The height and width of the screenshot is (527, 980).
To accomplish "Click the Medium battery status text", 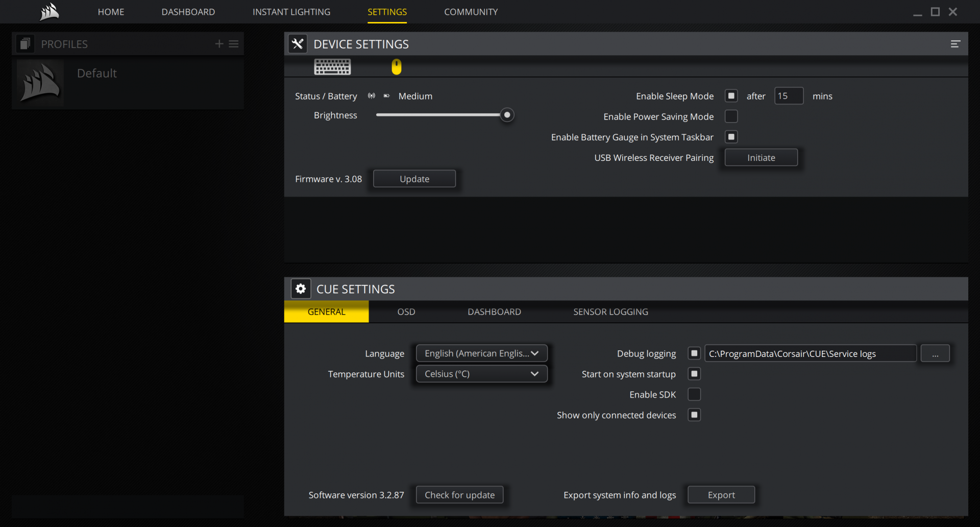I will 415,96.
